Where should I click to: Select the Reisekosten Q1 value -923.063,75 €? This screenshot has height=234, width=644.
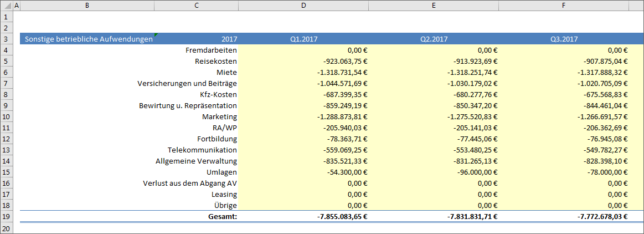tap(343, 62)
